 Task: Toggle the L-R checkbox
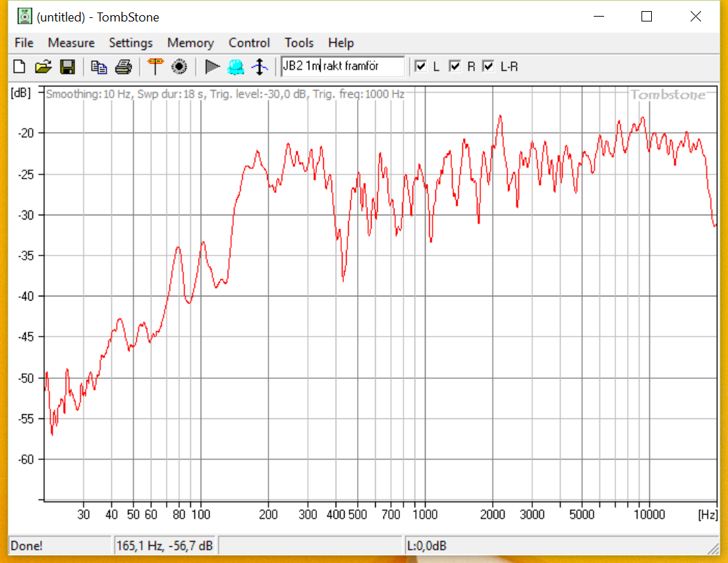click(489, 66)
